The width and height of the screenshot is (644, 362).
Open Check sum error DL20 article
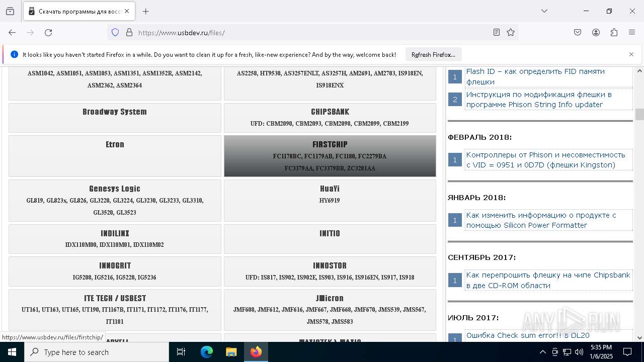pos(528,335)
